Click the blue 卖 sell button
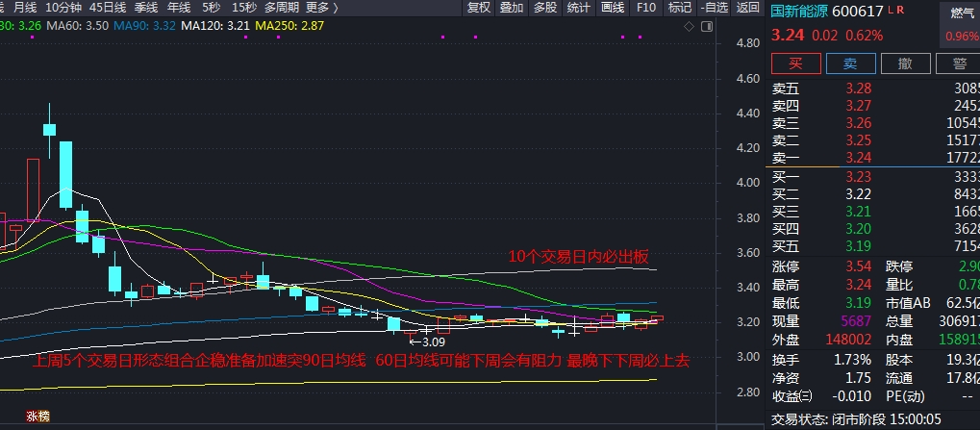 [850, 63]
